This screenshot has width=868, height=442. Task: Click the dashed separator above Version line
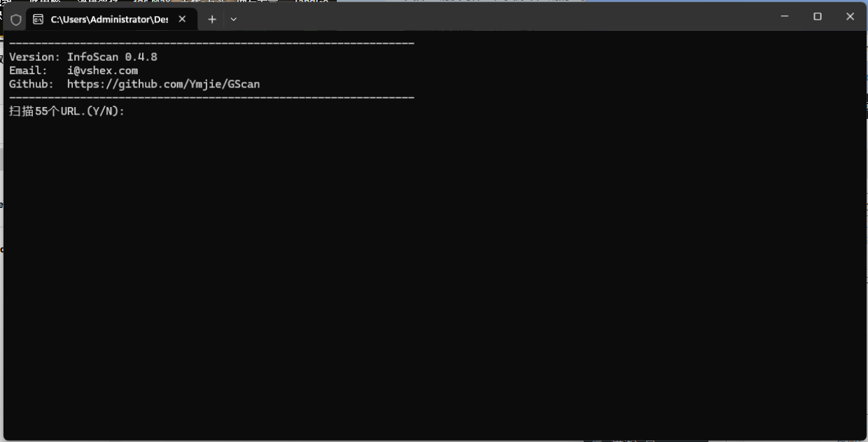tap(211, 43)
